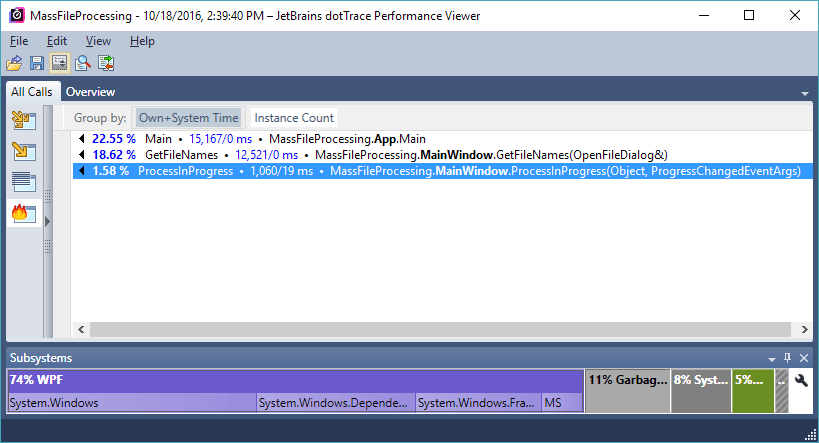Select the hot spots flame icon
This screenshot has width=819, height=443.
coord(24,213)
